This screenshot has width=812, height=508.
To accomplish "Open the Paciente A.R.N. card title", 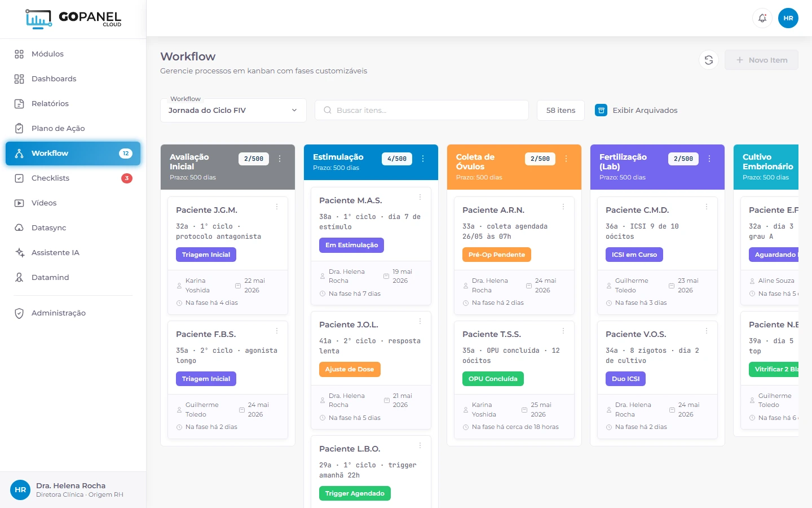I will [x=493, y=210].
